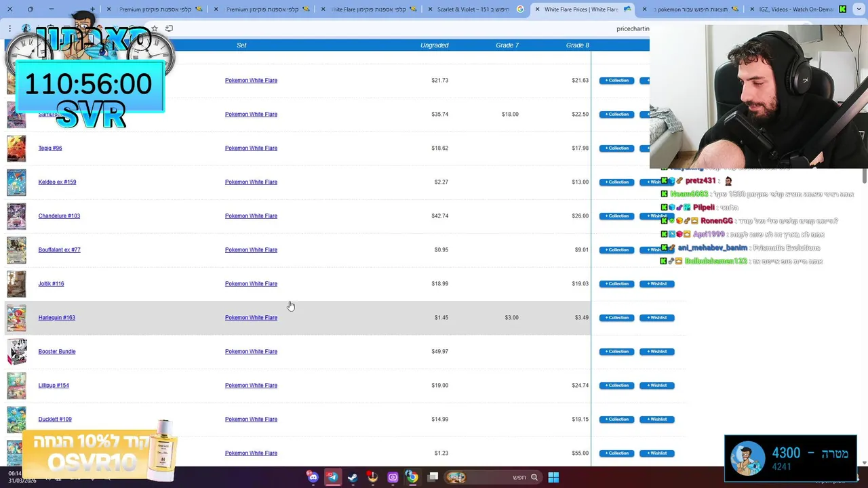
Task: Click the Harlequin card thumbnail
Action: coord(16,318)
